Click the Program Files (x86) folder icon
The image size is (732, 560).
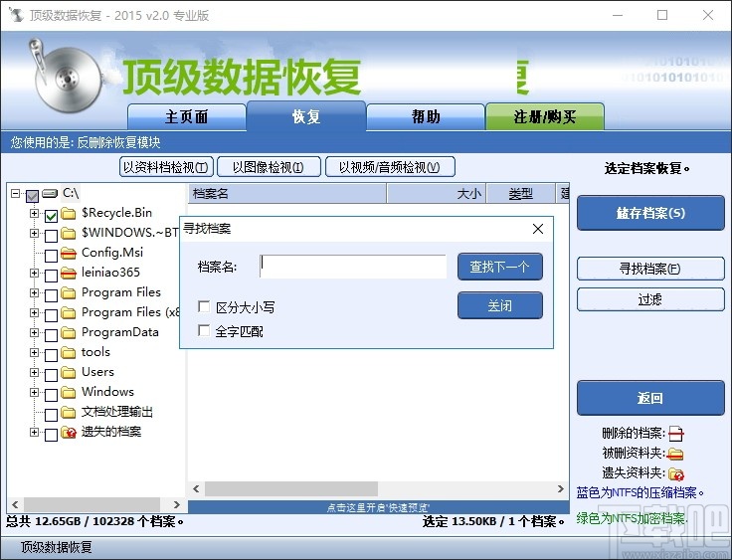(x=69, y=313)
